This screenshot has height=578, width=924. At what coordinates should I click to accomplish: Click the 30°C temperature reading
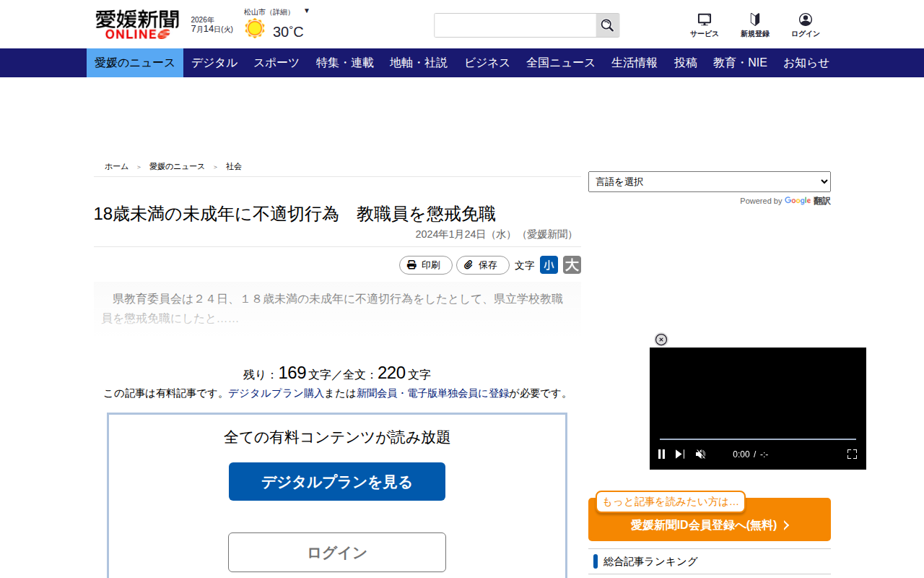pos(288,32)
